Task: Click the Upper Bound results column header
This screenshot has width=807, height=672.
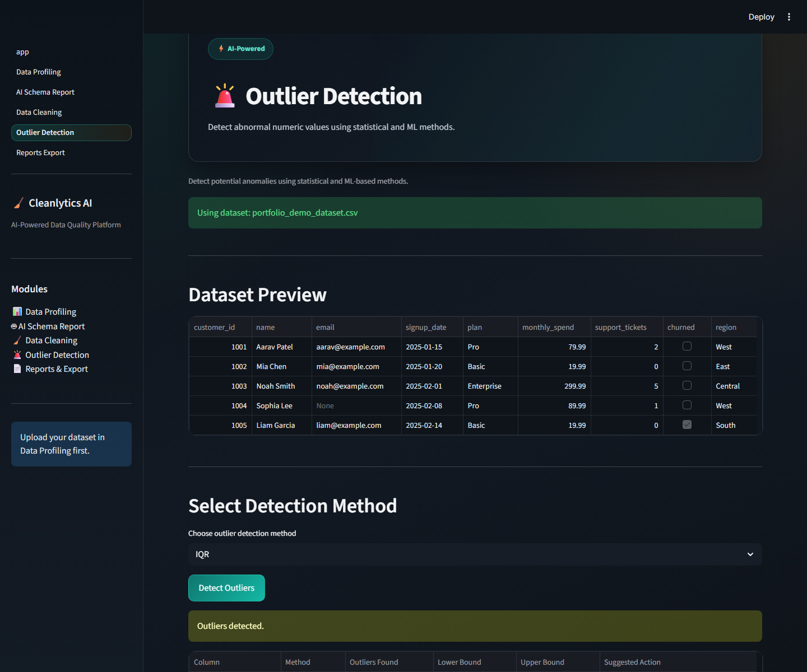Action: [x=558, y=662]
